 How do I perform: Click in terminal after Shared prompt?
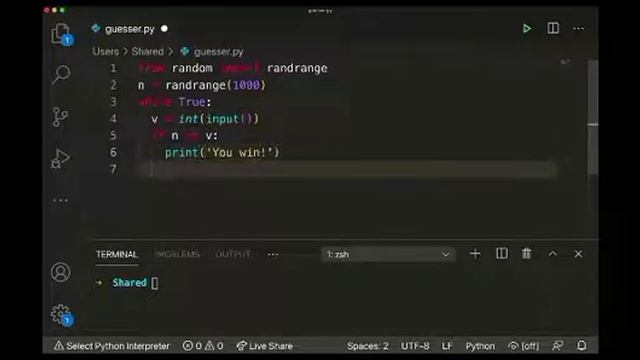coord(155,283)
